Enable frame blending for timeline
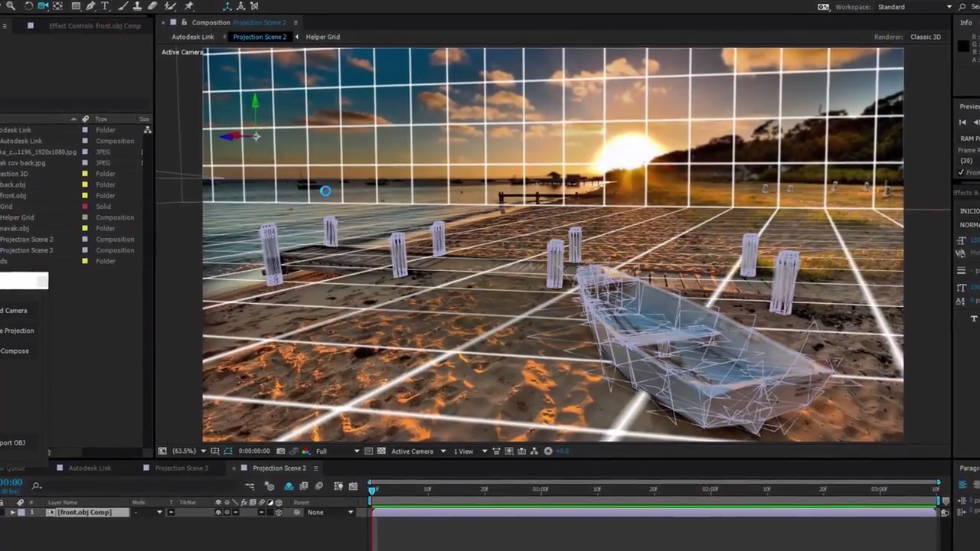The width and height of the screenshot is (980, 551). pos(304,486)
